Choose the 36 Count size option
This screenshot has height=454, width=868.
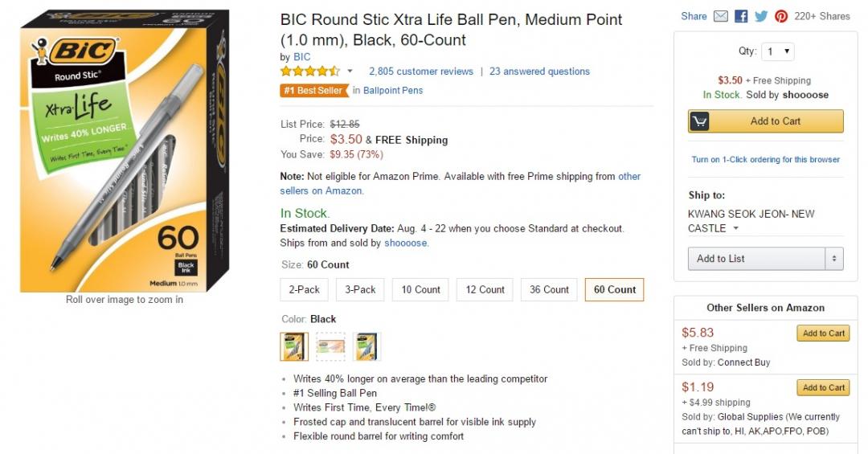pos(549,290)
